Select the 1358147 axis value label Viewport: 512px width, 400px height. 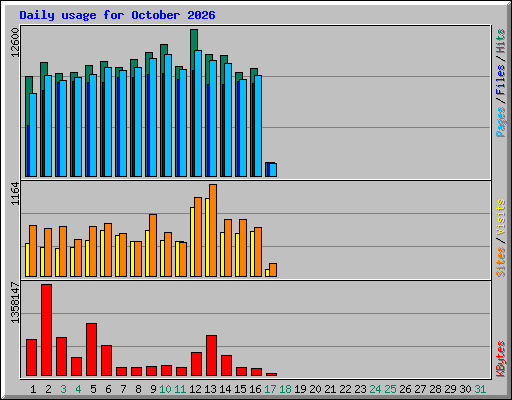point(15,303)
